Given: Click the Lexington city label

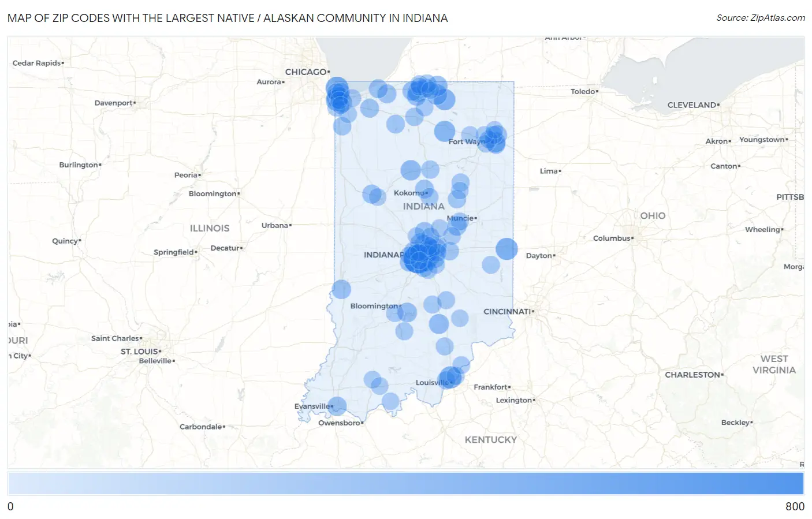Looking at the screenshot, I should [x=514, y=400].
